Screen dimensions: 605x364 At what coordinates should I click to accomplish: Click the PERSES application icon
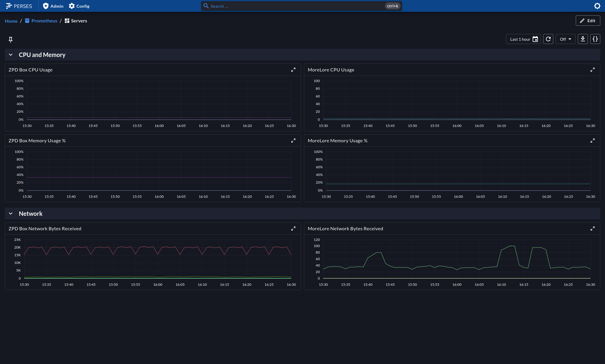(x=8, y=6)
